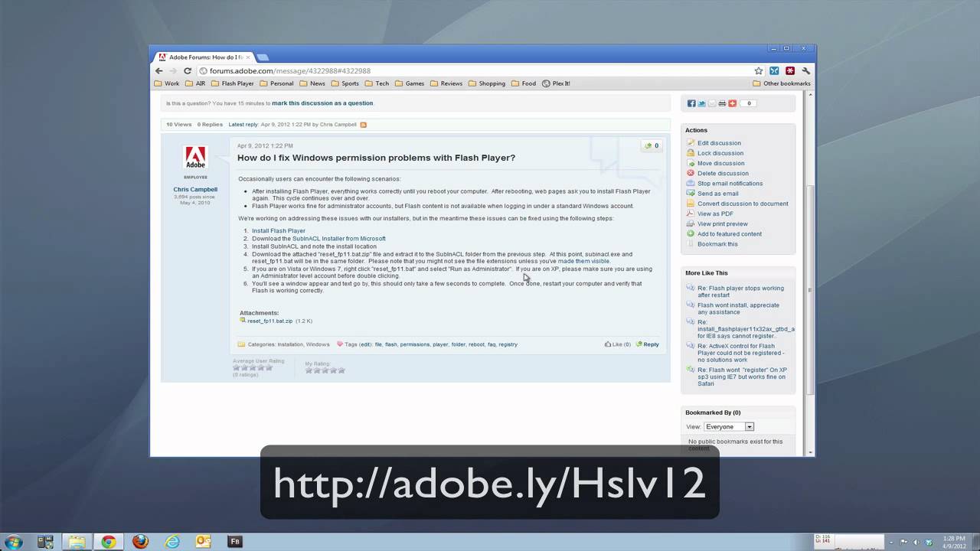980x551 pixels.
Task: Share the post on Facebook
Action: point(691,103)
